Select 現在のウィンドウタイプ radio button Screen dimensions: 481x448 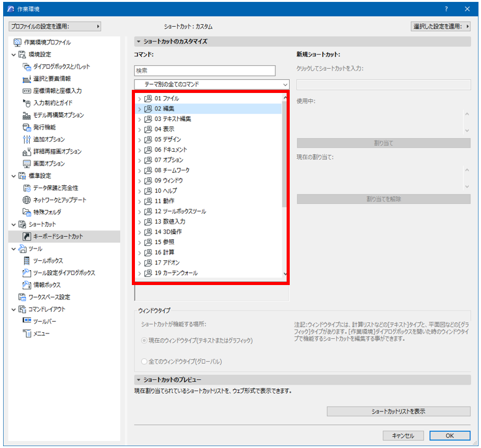144,341
